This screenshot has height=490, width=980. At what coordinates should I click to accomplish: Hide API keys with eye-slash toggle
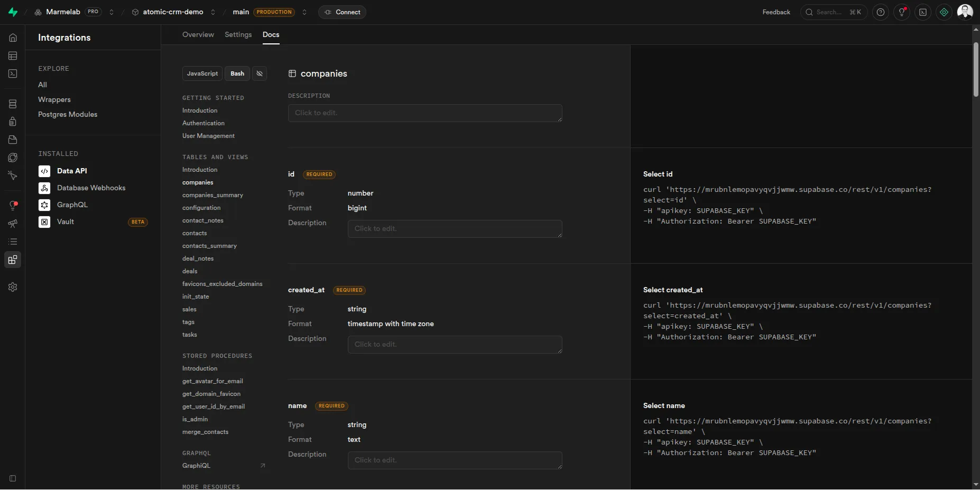click(259, 73)
